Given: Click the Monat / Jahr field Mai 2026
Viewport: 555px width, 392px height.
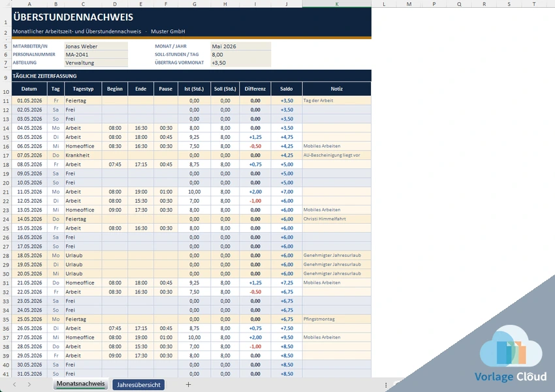Looking at the screenshot, I should (x=241, y=46).
